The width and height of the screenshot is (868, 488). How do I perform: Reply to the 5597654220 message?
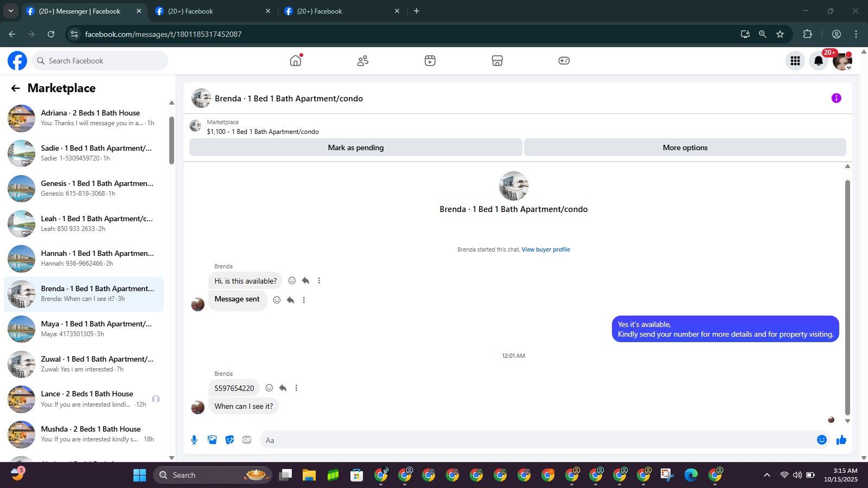click(x=283, y=388)
